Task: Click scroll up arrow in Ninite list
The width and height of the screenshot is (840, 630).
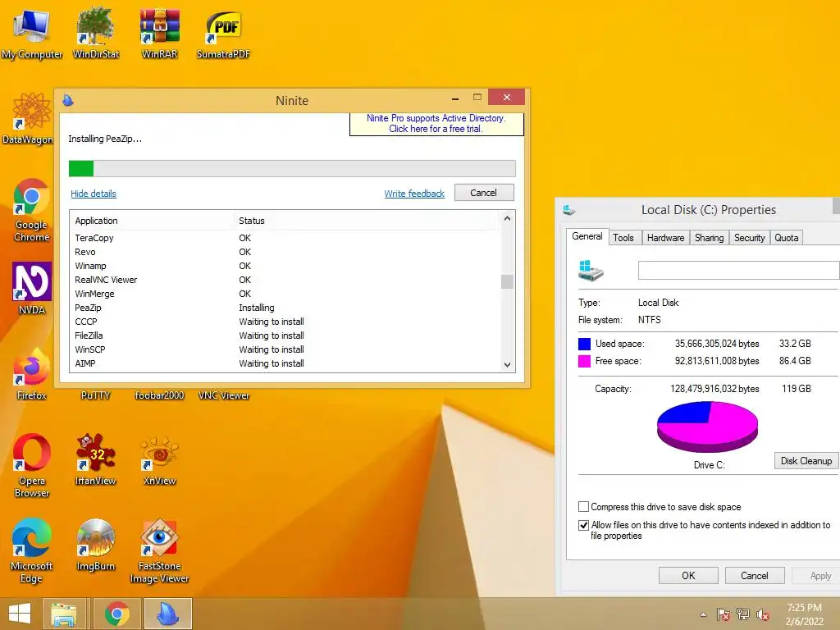Action: 507,218
